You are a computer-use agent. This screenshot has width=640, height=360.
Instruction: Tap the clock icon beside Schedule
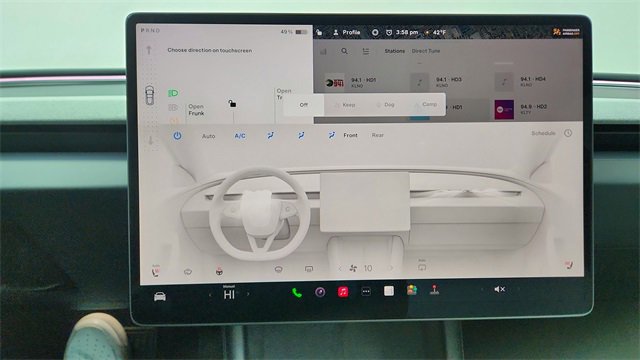pyautogui.click(x=568, y=133)
